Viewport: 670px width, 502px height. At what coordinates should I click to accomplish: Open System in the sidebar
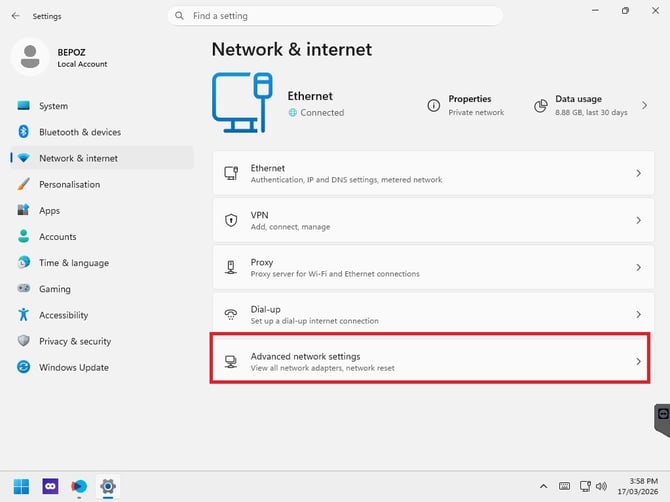pos(102,106)
